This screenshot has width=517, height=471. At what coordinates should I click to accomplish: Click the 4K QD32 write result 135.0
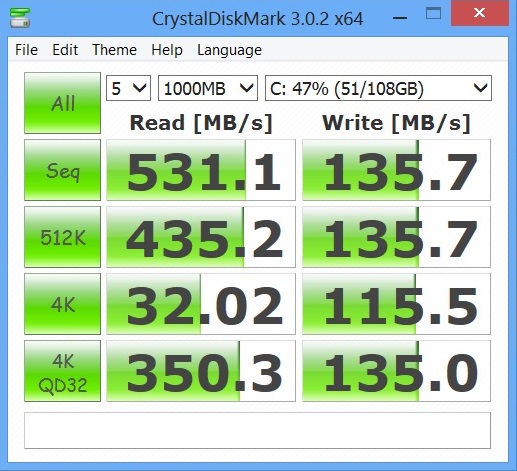[396, 371]
